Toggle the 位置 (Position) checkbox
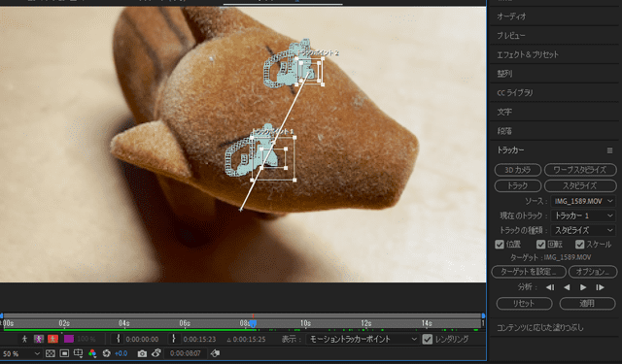Image resolution: width=622 pixels, height=364 pixels. point(500,245)
